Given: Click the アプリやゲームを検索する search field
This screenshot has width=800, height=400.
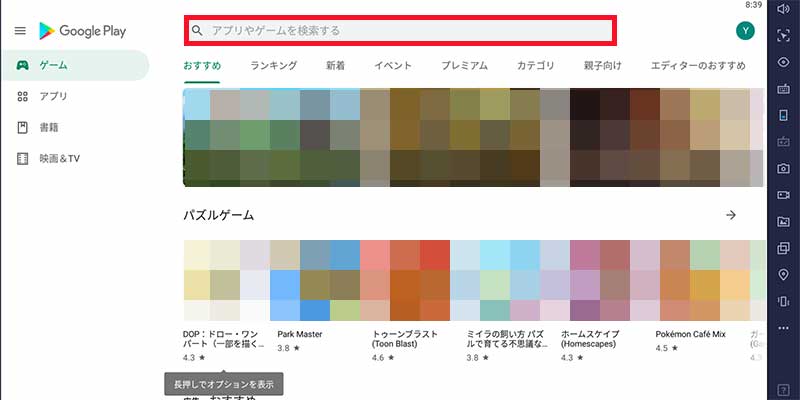Looking at the screenshot, I should click(x=400, y=31).
